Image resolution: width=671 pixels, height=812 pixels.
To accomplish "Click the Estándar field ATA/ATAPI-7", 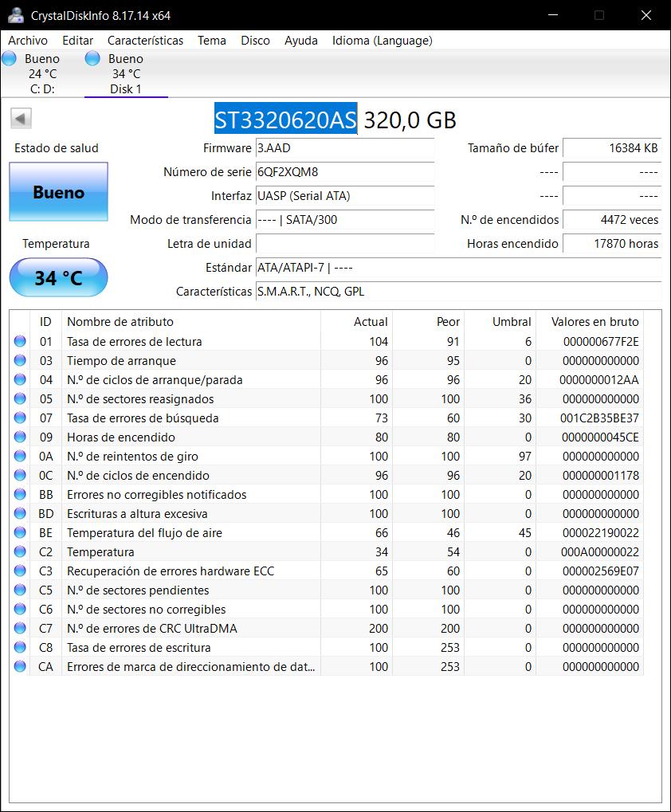I will coord(458,268).
